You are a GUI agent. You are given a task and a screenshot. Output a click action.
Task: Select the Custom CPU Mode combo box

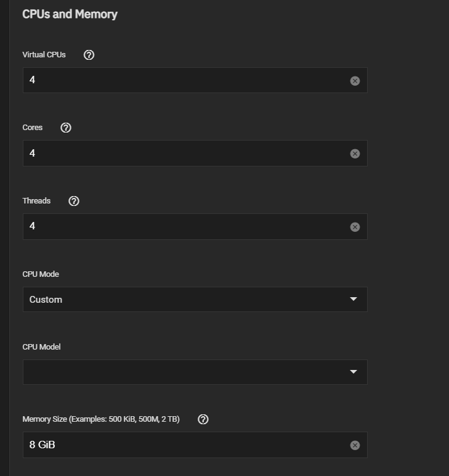tap(195, 299)
